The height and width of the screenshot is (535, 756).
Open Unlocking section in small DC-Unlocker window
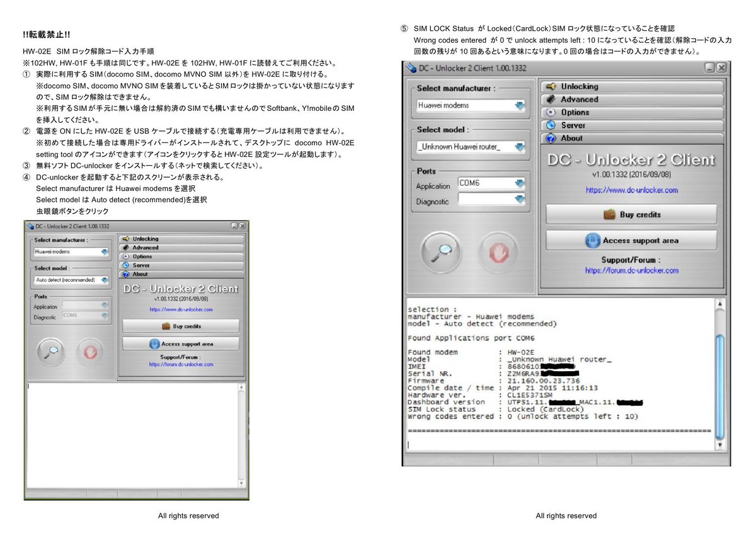(181, 239)
